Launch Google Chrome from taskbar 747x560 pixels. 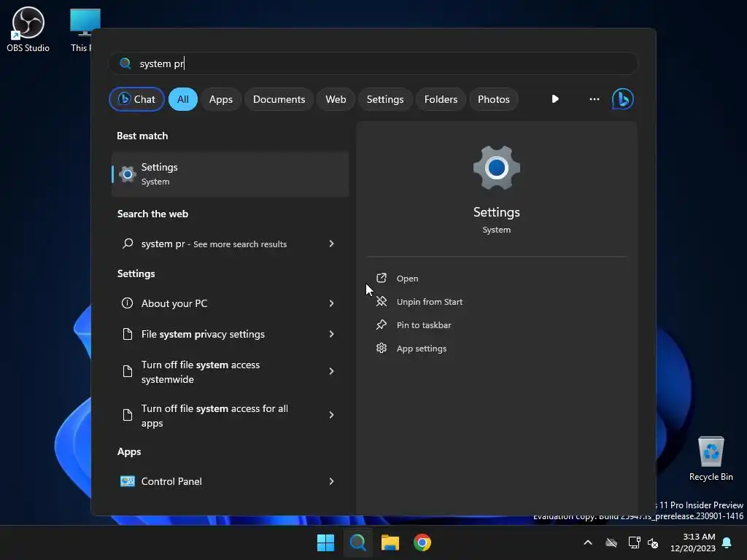[422, 542]
